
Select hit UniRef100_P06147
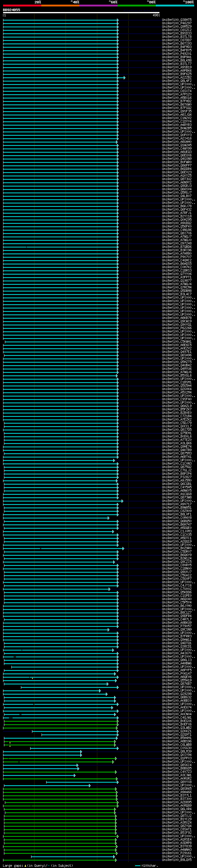tap(177, 674)
